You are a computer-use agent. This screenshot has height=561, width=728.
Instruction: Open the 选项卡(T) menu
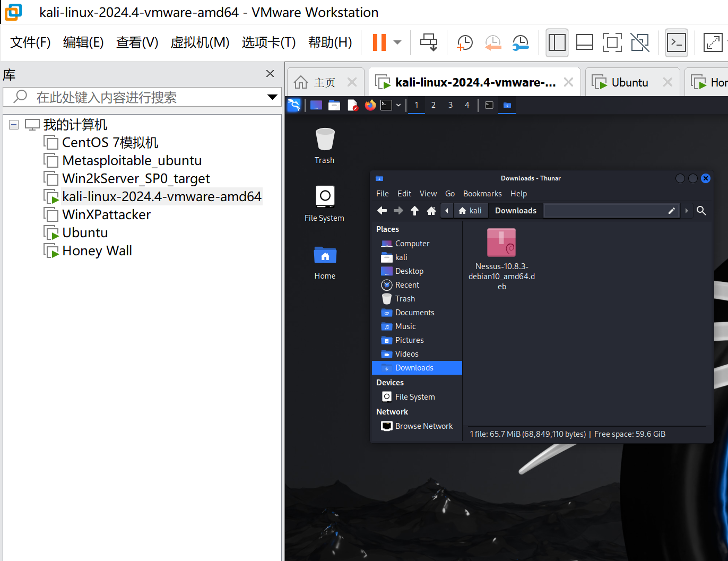[268, 42]
